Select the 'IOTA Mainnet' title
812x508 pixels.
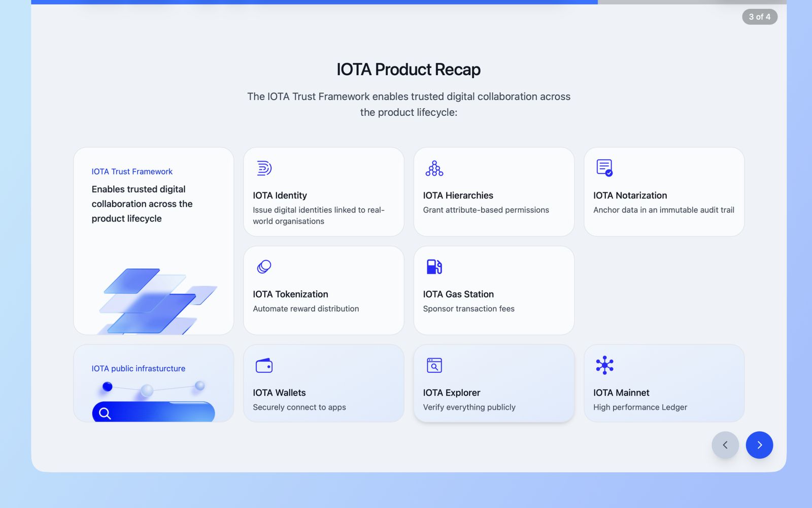(x=621, y=393)
